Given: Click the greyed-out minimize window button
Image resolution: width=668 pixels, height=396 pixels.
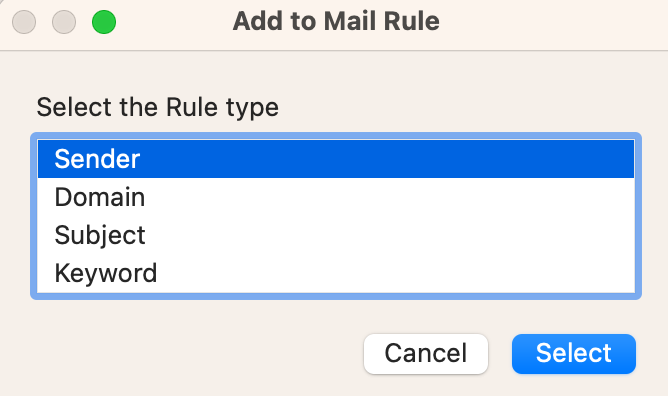Looking at the screenshot, I should 64,22.
